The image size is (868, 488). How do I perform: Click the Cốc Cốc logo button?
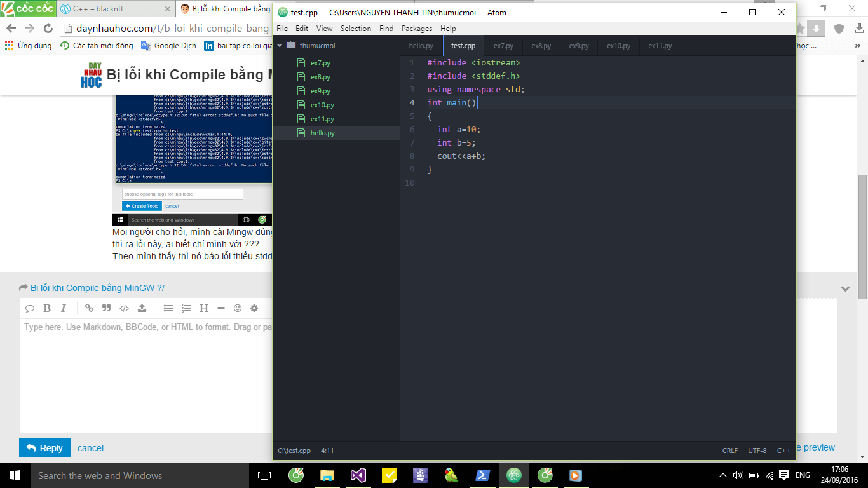click(x=27, y=9)
